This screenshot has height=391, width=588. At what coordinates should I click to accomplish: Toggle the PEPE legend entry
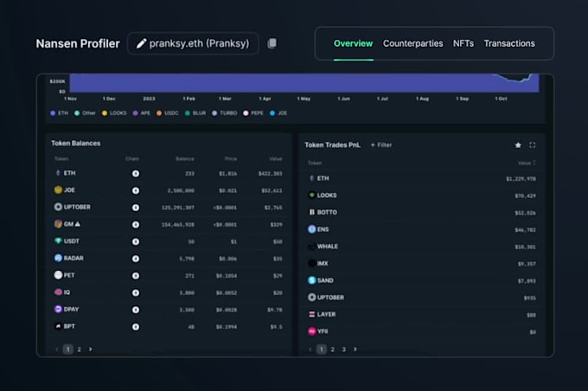coord(253,113)
